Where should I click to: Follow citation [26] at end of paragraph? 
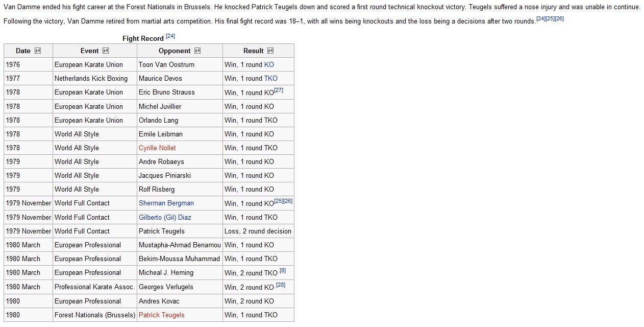click(559, 18)
